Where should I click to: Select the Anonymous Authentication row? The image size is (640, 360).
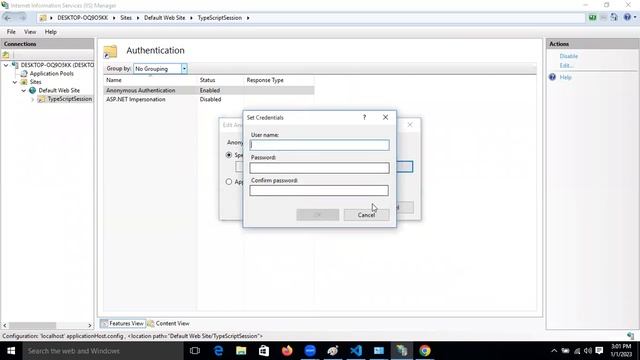click(x=209, y=90)
